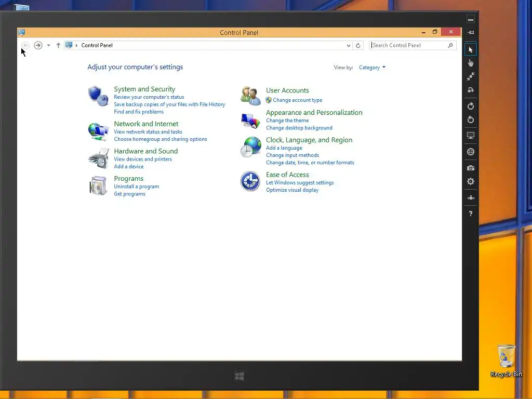Open Recycle Bin on desktop
Image resolution: width=532 pixels, height=399 pixels.
point(506,361)
